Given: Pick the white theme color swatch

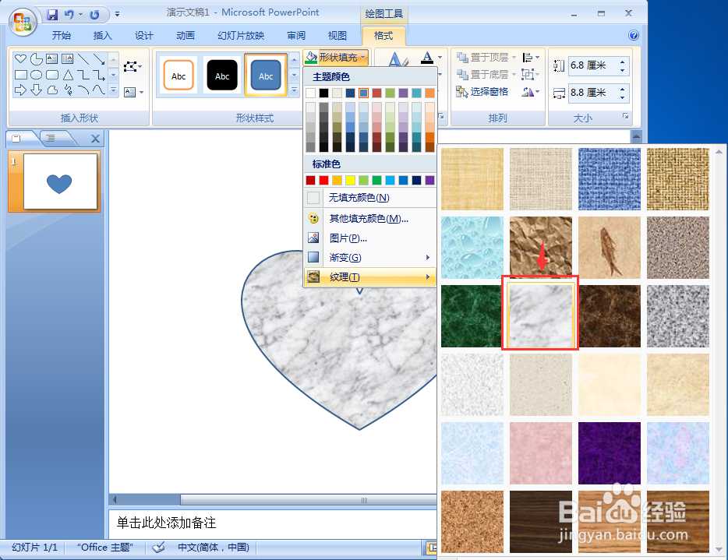Looking at the screenshot, I should (x=310, y=93).
